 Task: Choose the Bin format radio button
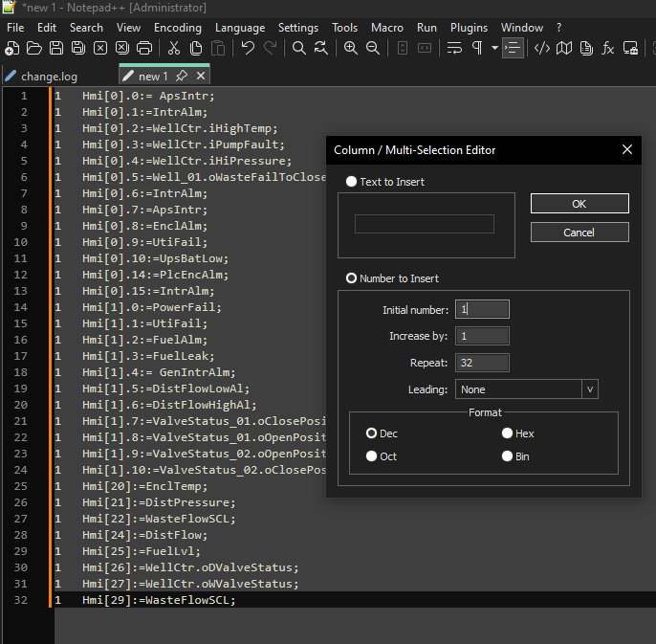coord(508,456)
